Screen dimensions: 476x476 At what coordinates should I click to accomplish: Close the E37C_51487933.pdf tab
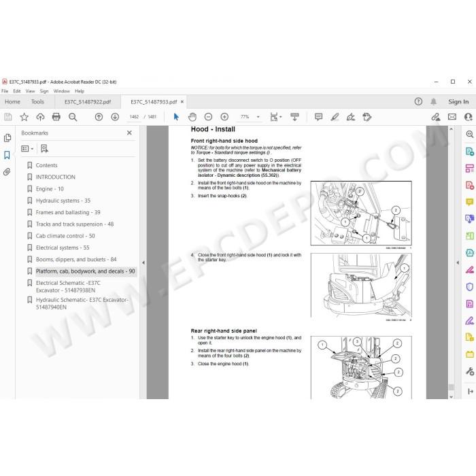point(182,102)
